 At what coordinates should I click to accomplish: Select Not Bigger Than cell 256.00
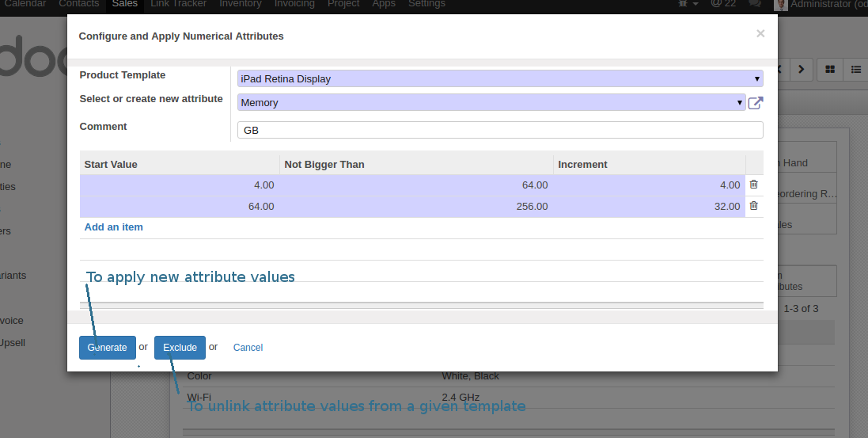[x=416, y=206]
